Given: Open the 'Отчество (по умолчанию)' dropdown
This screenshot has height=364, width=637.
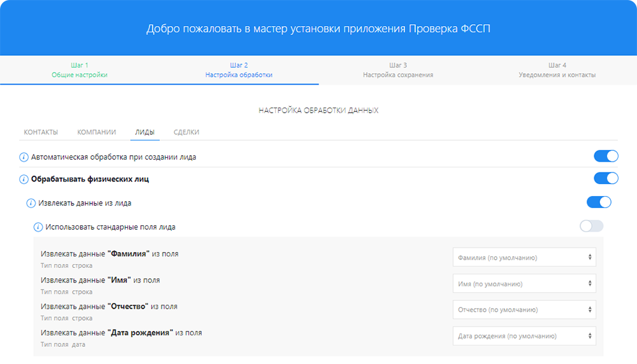Looking at the screenshot, I should coord(524,310).
